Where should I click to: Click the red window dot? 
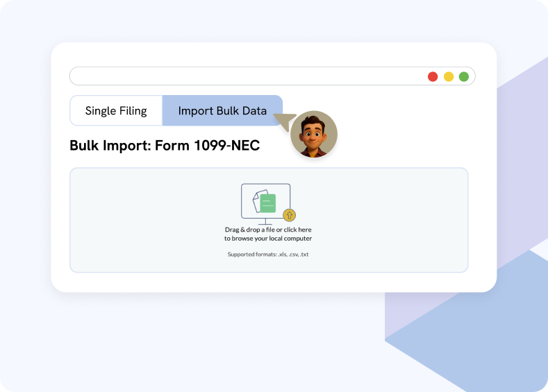pyautogui.click(x=433, y=76)
